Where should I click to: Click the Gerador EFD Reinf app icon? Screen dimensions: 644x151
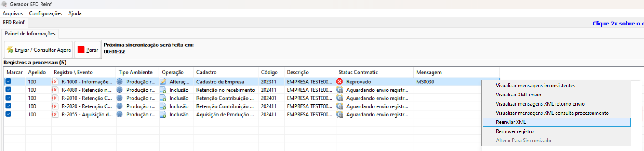point(4,4)
